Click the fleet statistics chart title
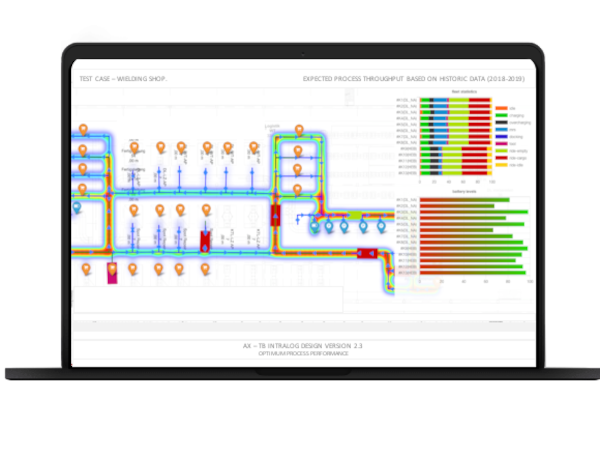 click(463, 92)
